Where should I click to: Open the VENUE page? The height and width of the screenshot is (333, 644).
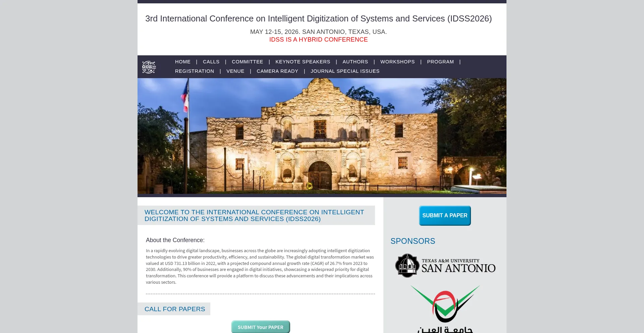[x=235, y=71]
